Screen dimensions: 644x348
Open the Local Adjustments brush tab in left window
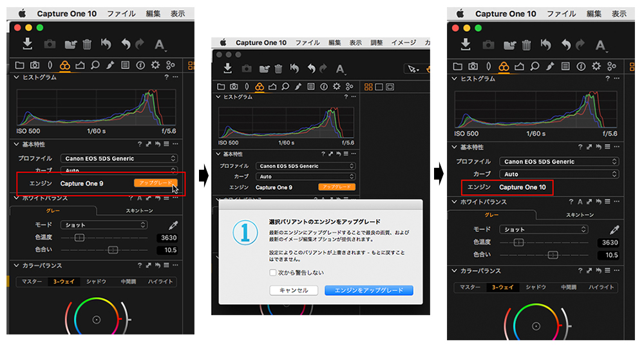pos(110,65)
